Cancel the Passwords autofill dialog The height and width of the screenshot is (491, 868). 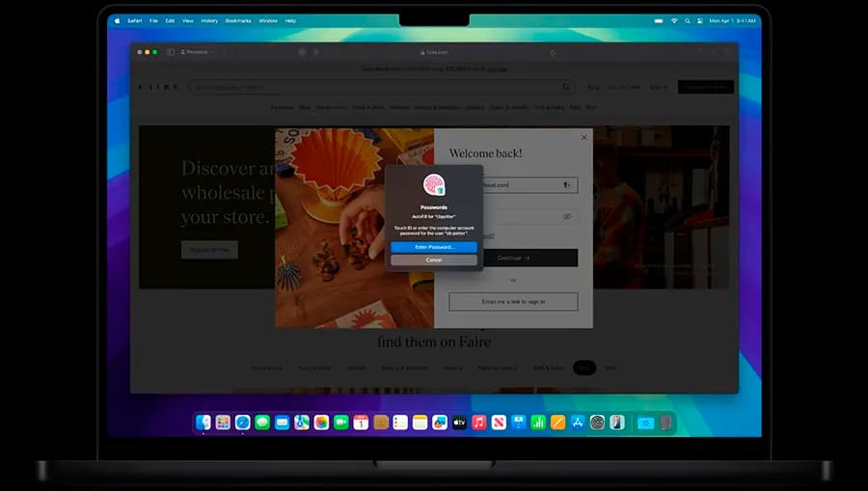pyautogui.click(x=434, y=259)
